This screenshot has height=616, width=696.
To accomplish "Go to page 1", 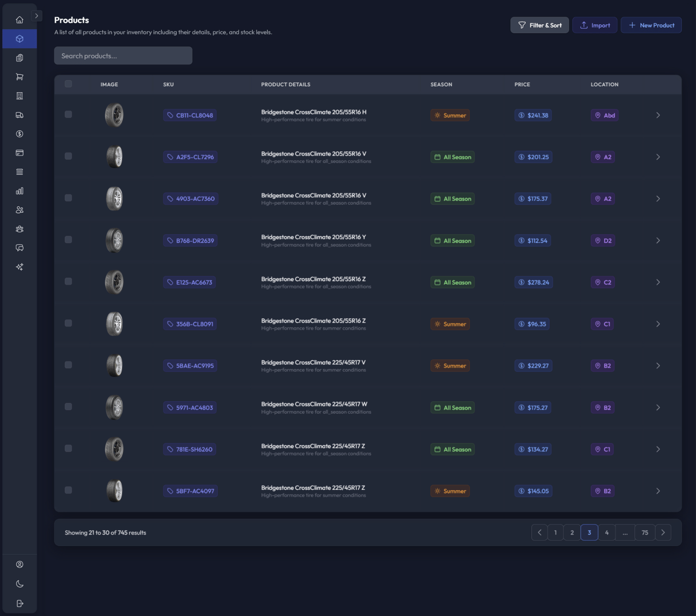I will pos(555,533).
